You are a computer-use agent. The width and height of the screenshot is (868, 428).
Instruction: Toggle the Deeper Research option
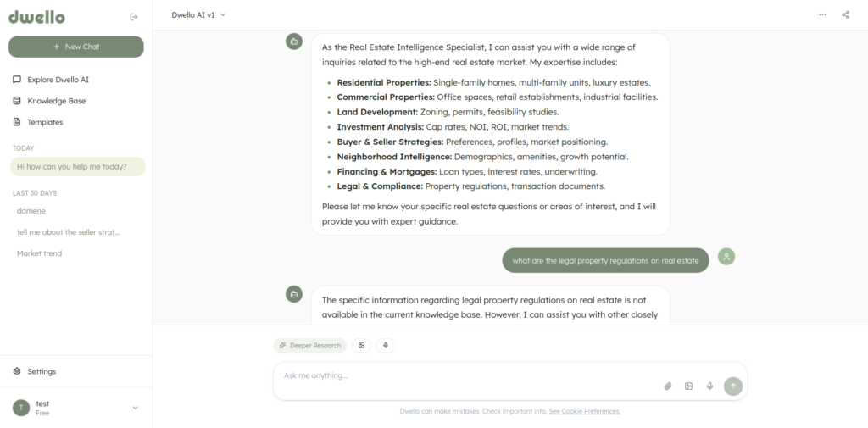310,346
